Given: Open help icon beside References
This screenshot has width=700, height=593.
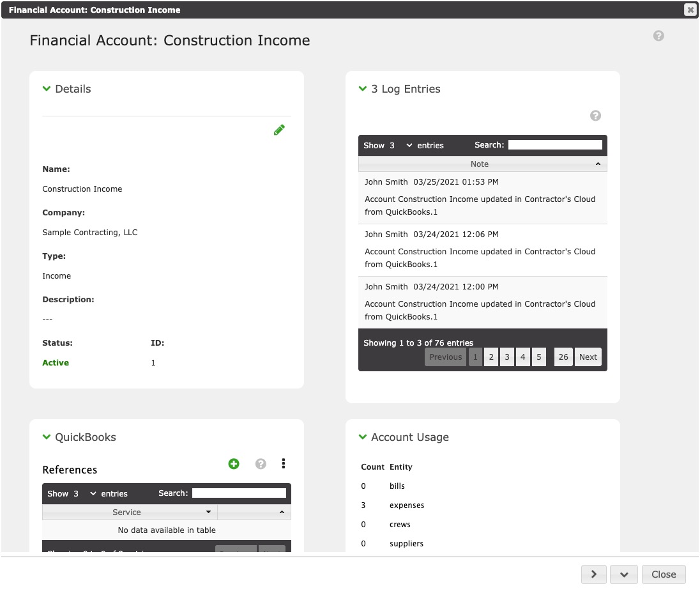Looking at the screenshot, I should 261,464.
